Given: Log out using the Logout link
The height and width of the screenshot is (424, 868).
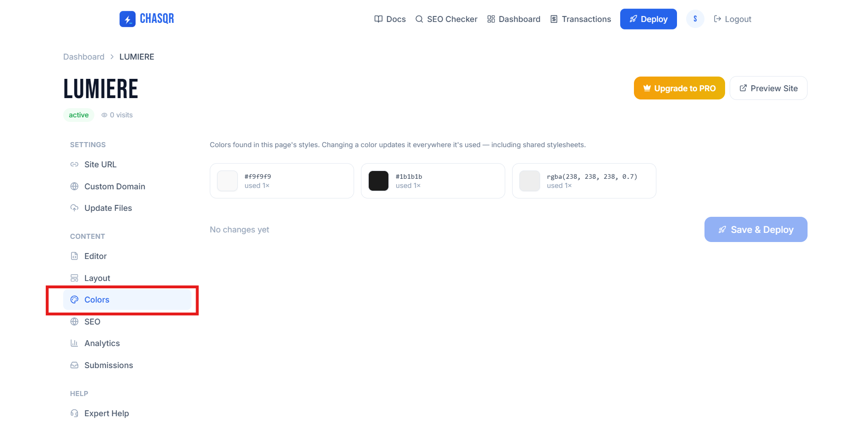Looking at the screenshot, I should point(733,19).
